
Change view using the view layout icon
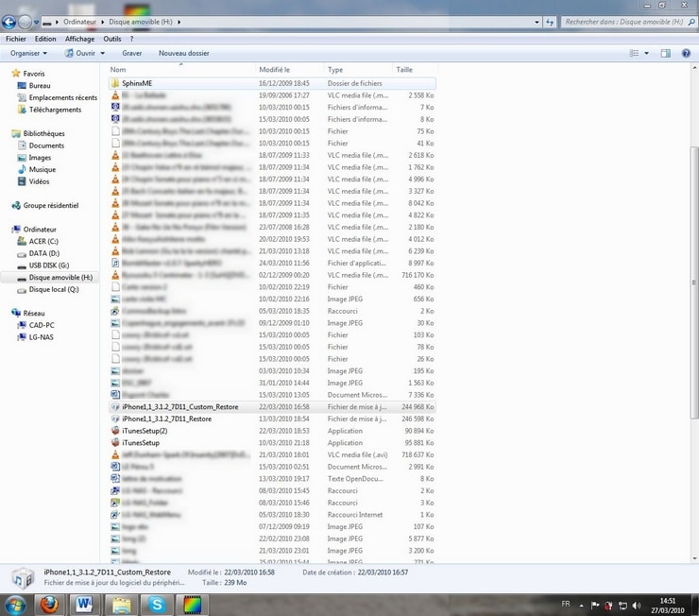(x=634, y=54)
